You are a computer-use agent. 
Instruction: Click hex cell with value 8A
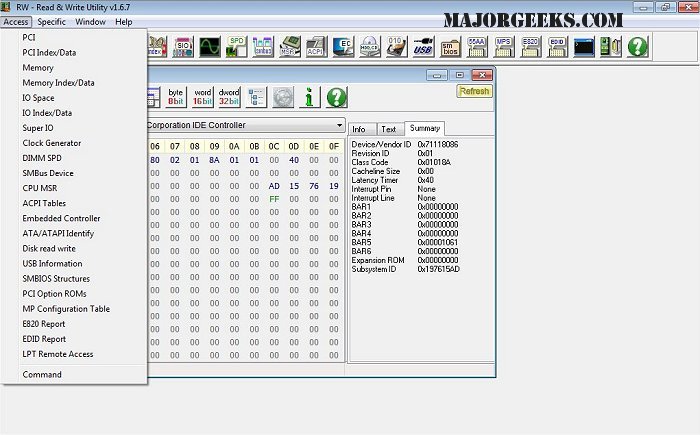[x=214, y=160]
